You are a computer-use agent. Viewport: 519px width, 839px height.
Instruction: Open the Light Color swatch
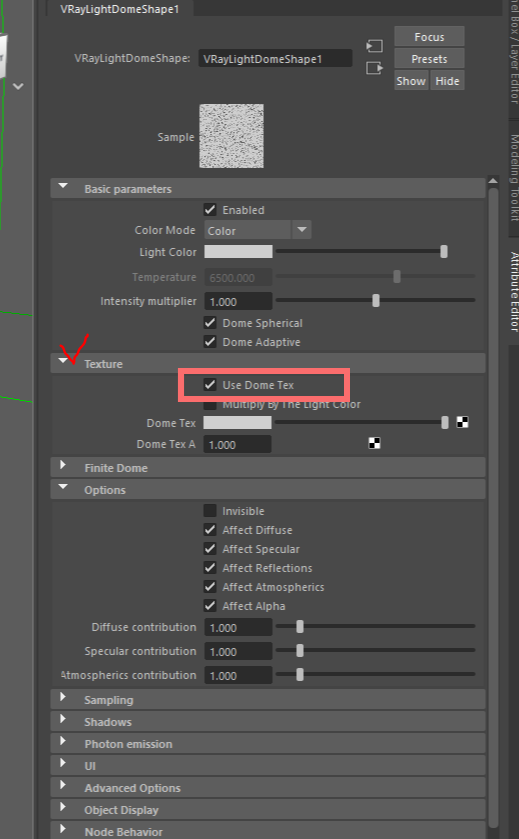[238, 251]
